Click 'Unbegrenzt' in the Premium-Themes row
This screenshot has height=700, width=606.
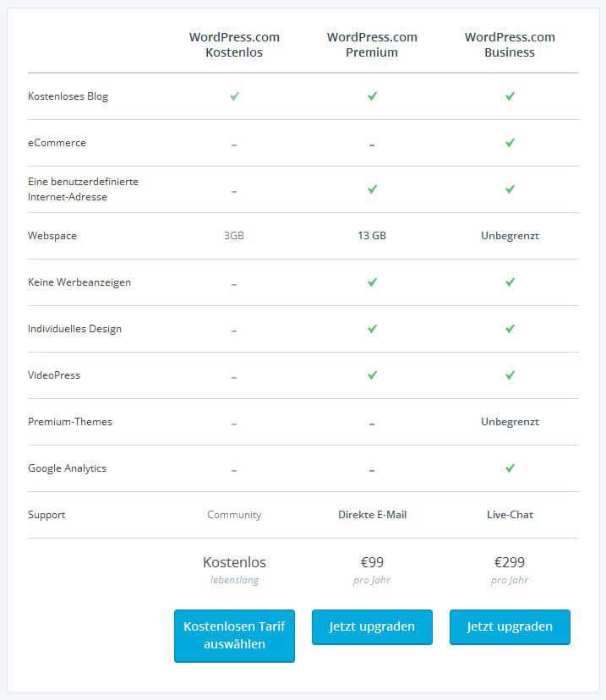pyautogui.click(x=510, y=422)
